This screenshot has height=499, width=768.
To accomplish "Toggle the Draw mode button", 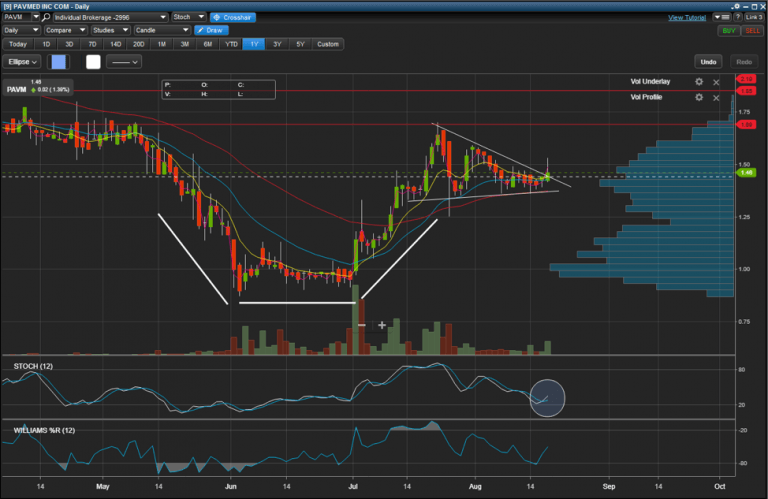I will 211,30.
